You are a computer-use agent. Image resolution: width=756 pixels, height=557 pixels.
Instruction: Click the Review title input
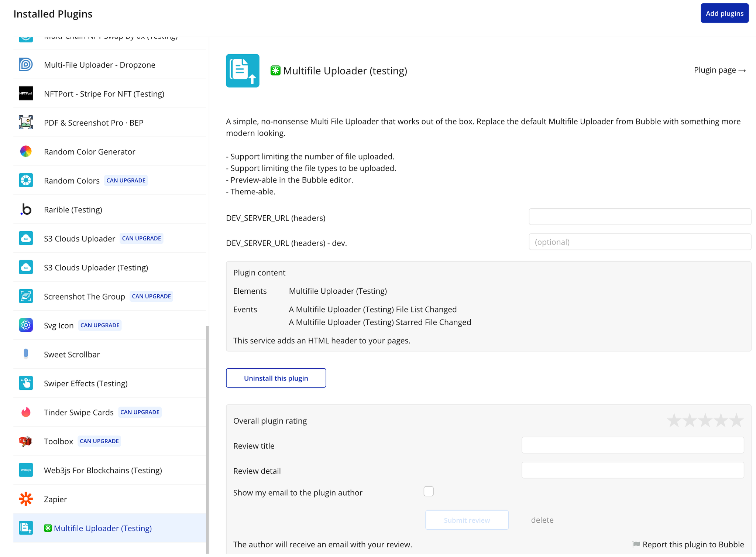pos(632,445)
